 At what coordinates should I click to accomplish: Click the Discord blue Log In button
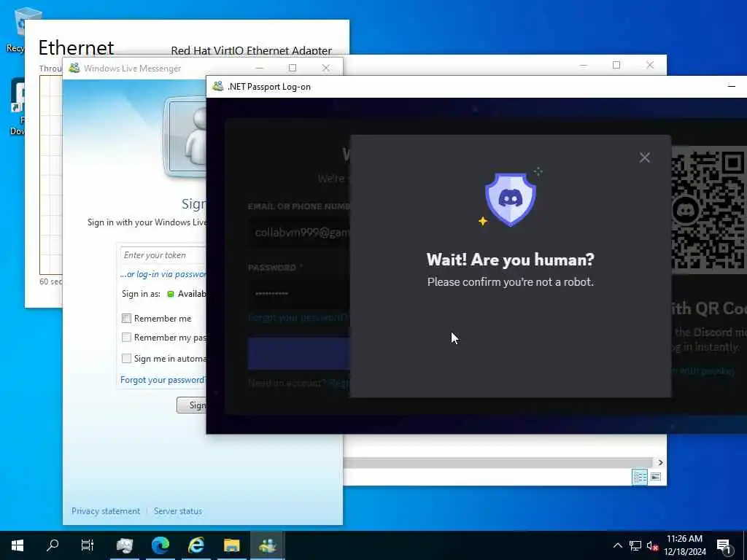(x=298, y=354)
